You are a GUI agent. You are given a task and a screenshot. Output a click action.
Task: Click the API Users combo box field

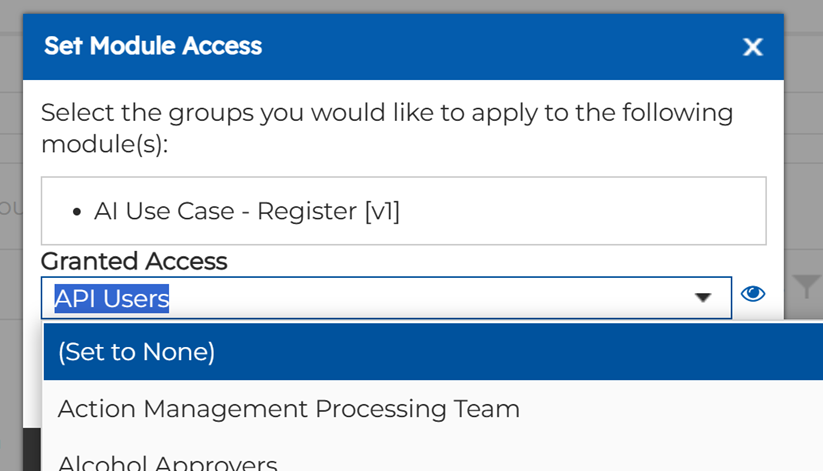(x=380, y=298)
